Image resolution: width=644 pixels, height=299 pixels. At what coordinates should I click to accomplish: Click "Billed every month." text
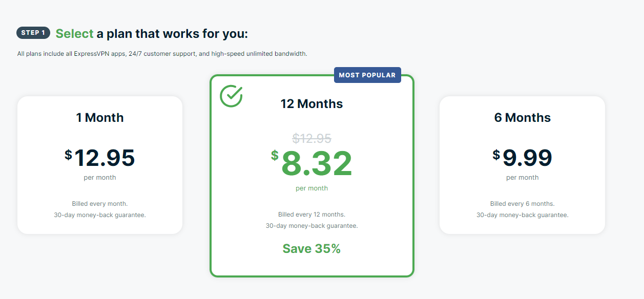point(100,204)
